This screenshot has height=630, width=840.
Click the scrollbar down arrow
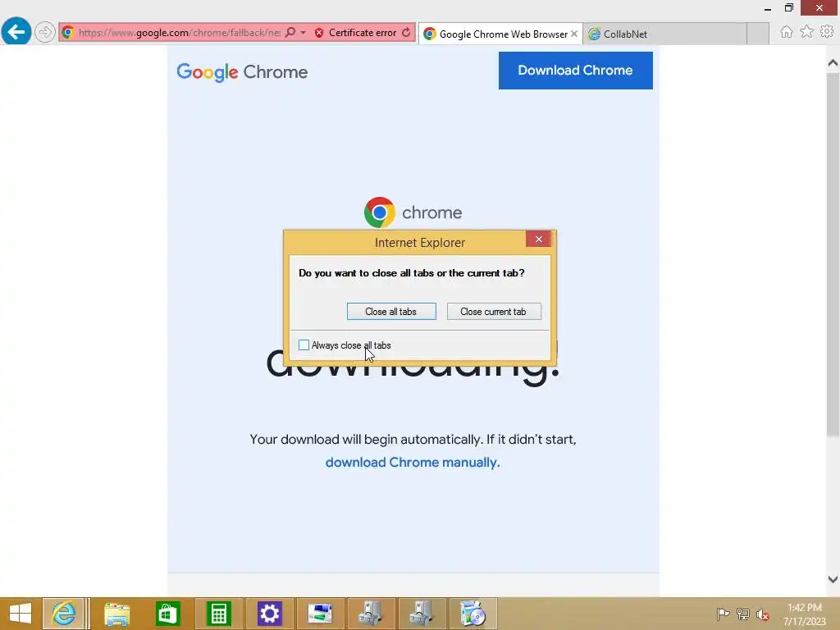[x=833, y=579]
